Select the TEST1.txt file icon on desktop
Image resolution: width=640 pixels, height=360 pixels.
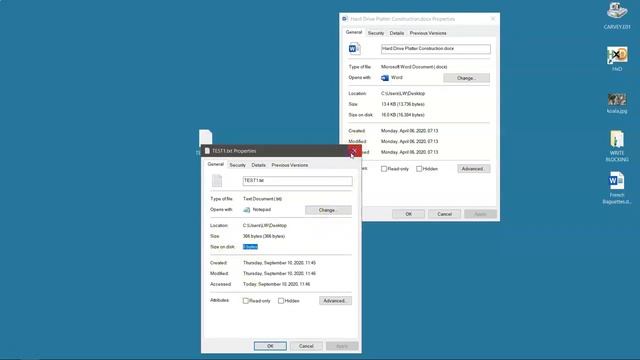point(205,137)
